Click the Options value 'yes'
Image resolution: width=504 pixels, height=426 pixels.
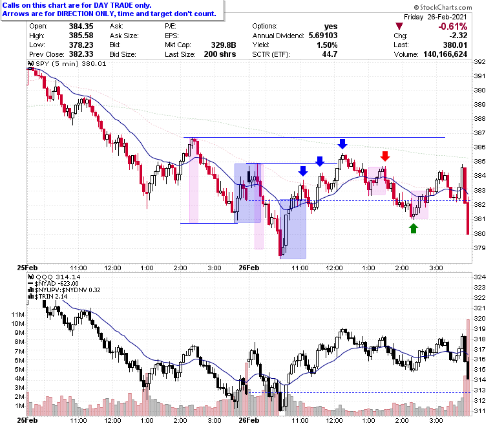331,27
